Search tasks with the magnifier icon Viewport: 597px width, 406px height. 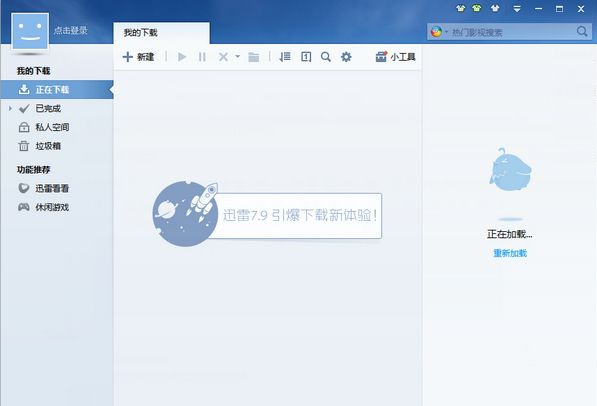tap(326, 57)
